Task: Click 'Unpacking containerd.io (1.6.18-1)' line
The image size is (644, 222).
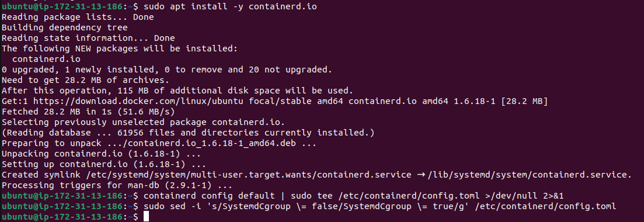Action: point(101,154)
